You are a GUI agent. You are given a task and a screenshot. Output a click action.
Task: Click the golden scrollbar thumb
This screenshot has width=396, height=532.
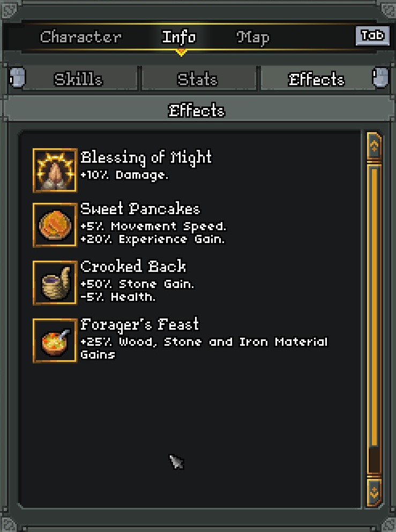(374, 306)
